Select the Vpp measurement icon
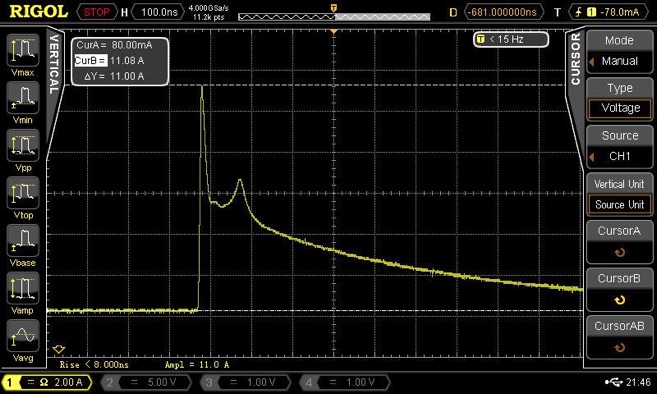 click(x=23, y=145)
